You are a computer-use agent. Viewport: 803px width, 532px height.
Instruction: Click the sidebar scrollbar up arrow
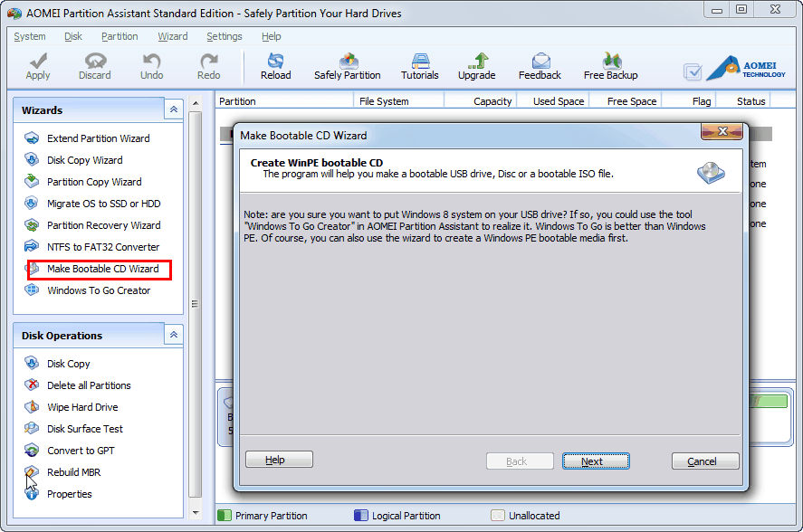[x=196, y=103]
